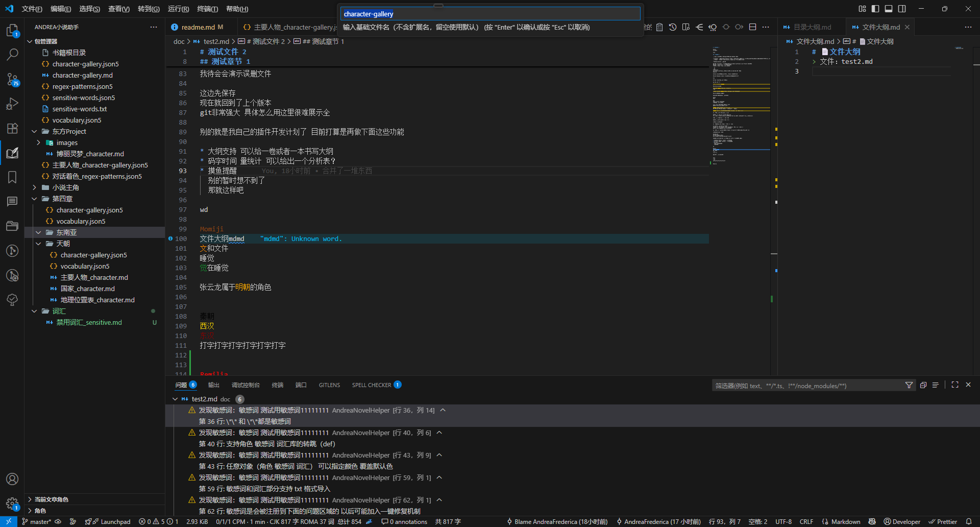The width and height of the screenshot is (980, 527).
Task: Toggle the secondary side bar layout button
Action: coord(902,9)
